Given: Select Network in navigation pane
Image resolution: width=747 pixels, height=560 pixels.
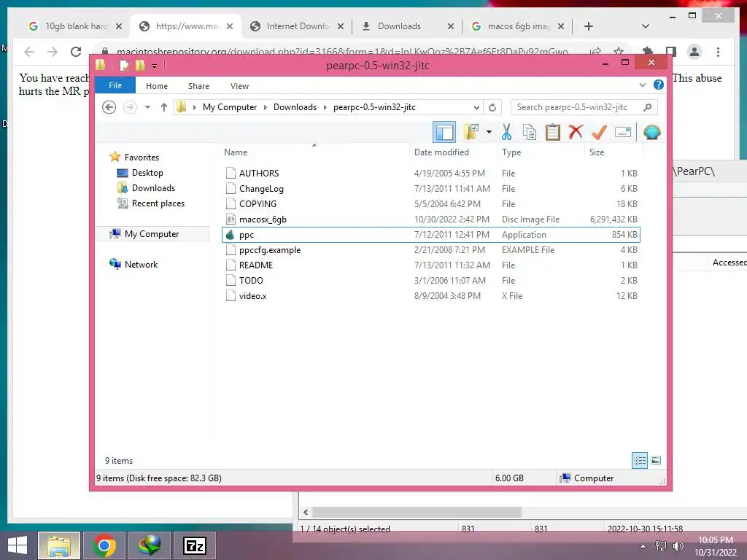Looking at the screenshot, I should pos(141,264).
